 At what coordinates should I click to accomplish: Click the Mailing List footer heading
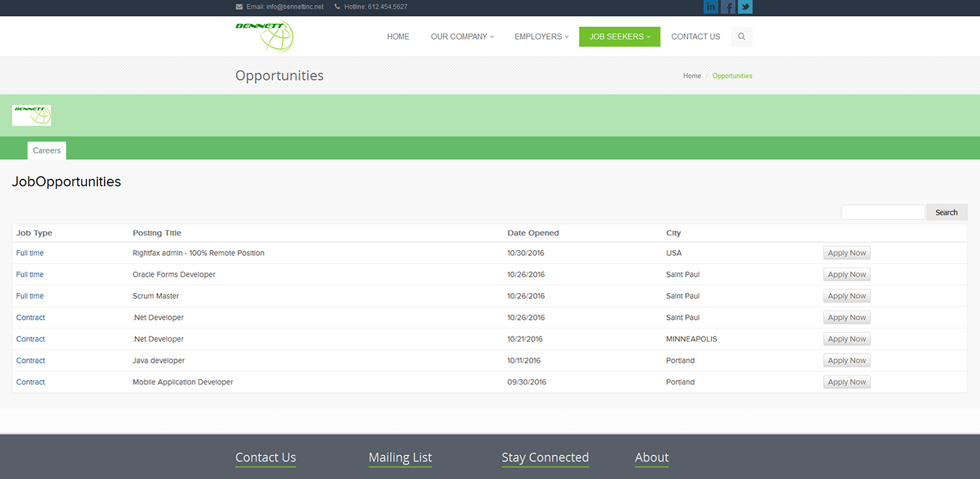tap(400, 457)
